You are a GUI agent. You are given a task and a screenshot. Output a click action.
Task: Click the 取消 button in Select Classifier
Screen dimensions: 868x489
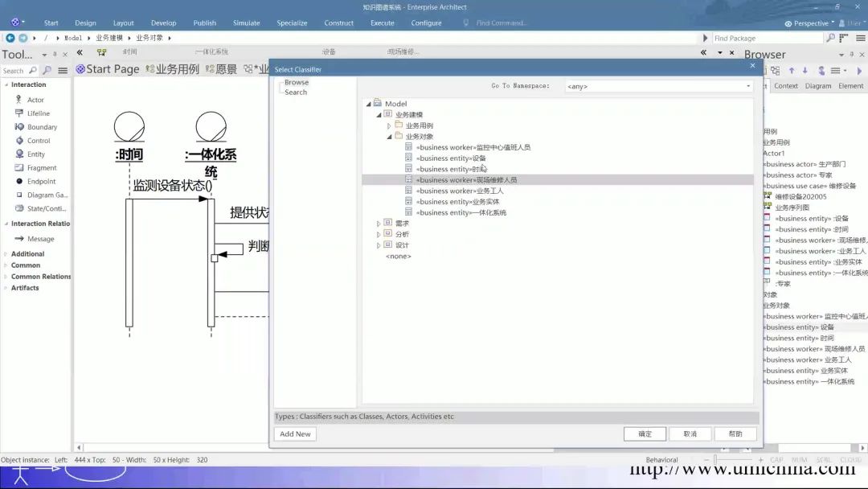pyautogui.click(x=690, y=434)
